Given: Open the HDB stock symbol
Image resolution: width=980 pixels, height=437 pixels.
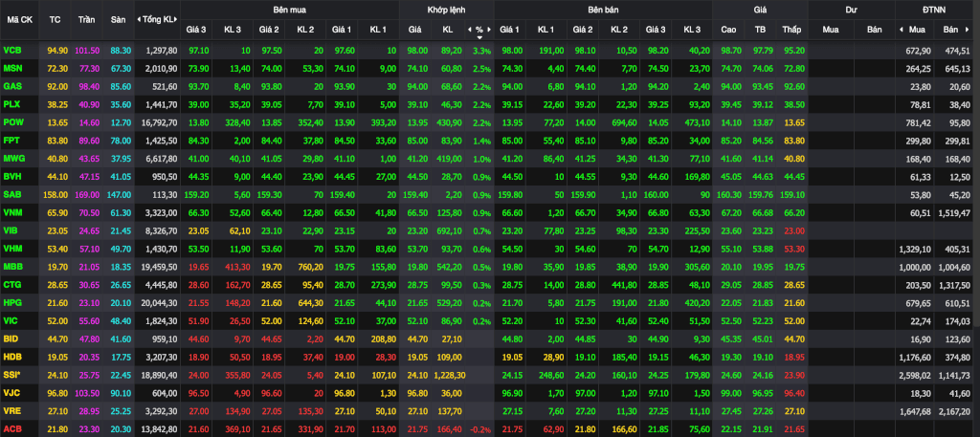Looking at the screenshot, I should (x=12, y=357).
